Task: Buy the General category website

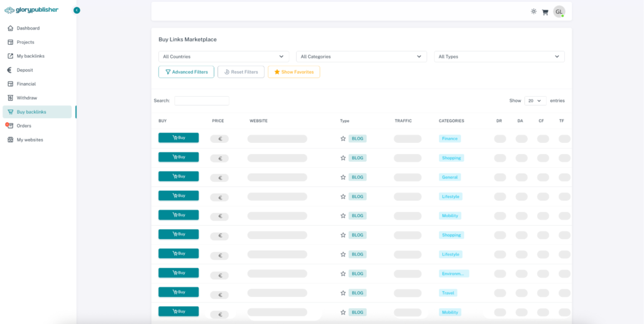Action: pos(179,176)
